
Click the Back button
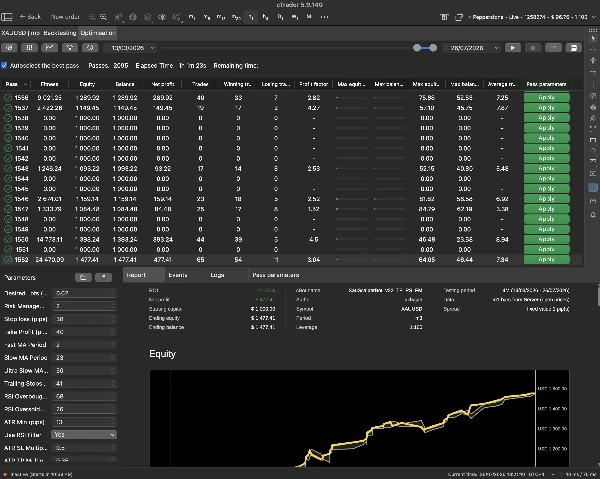[x=30, y=17]
